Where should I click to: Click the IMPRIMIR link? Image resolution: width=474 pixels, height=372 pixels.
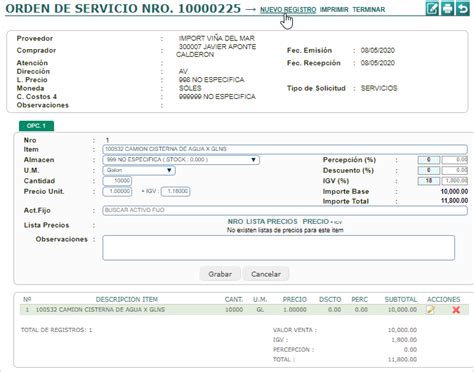pyautogui.click(x=334, y=10)
